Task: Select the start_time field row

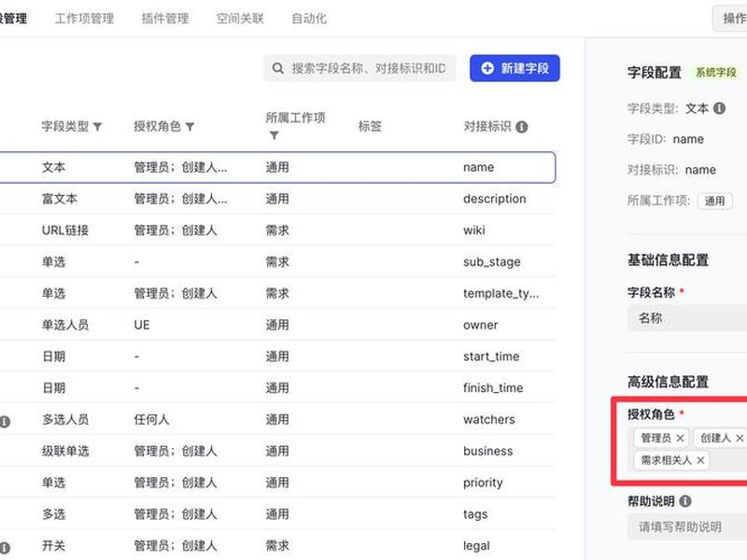Action: pos(277,357)
